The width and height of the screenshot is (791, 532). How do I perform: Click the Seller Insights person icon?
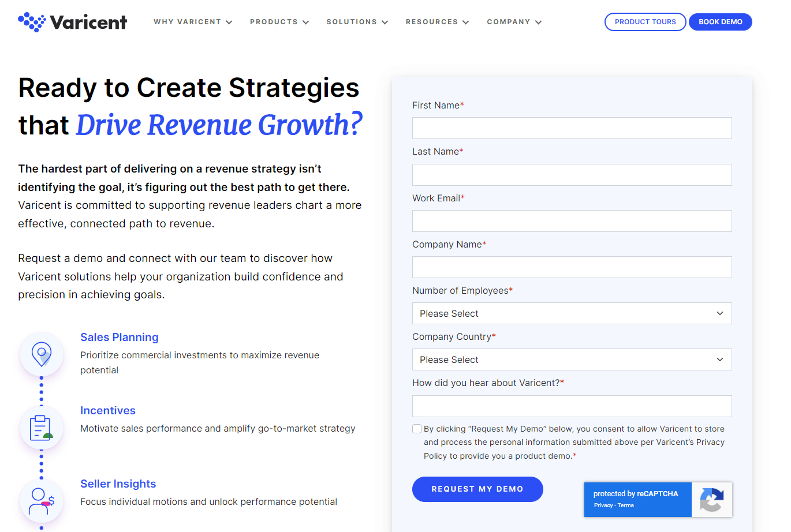click(x=42, y=501)
